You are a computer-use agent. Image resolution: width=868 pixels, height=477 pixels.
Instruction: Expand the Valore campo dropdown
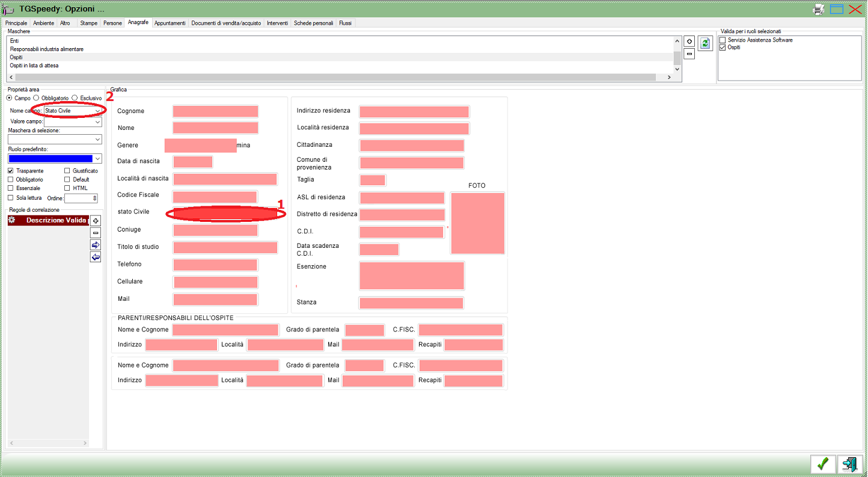[x=97, y=122]
